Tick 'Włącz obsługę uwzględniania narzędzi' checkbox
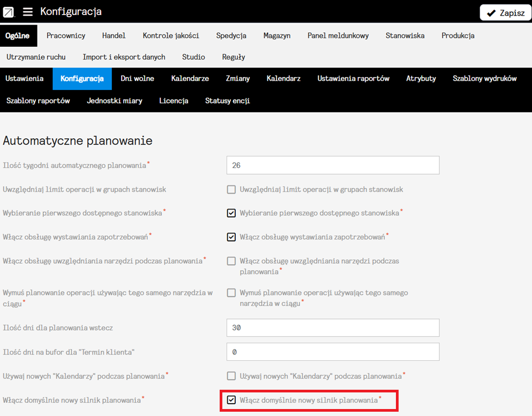 pyautogui.click(x=231, y=261)
